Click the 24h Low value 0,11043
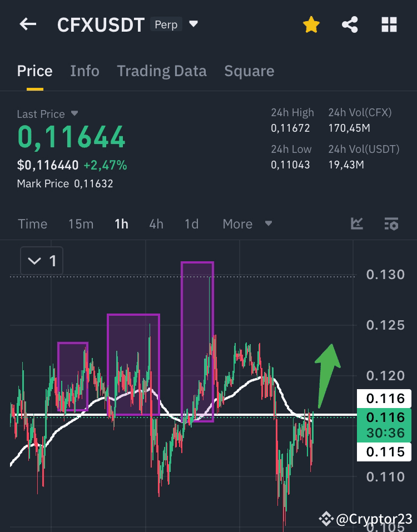 (290, 165)
